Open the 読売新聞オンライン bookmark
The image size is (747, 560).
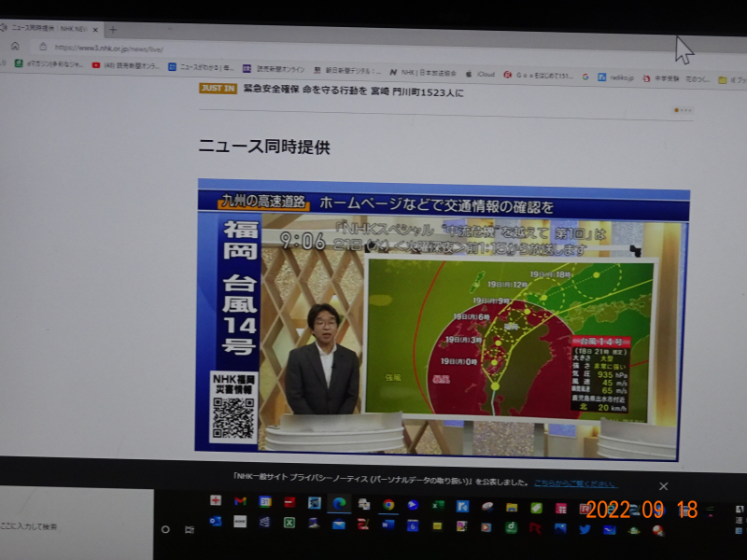point(274,69)
